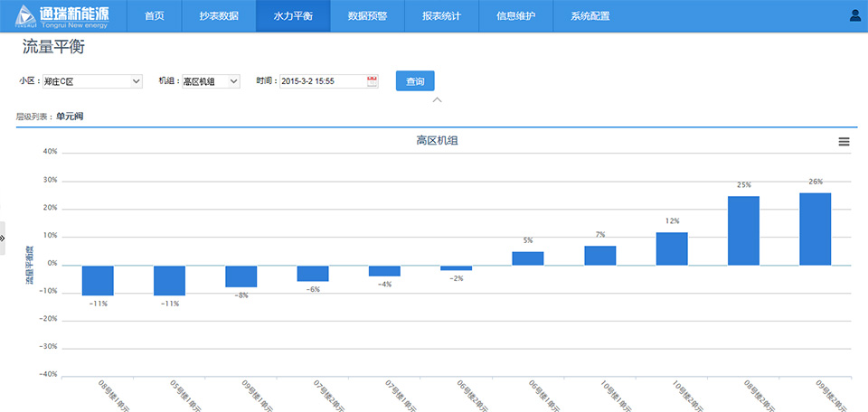The image size is (868, 412).
Task: Click the -11% bar for 08号楼1单元
Action: click(x=98, y=281)
